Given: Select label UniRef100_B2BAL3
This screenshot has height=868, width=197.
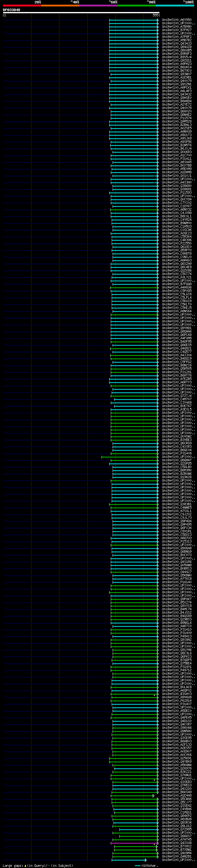Looking at the screenshot, I should [176, 125].
